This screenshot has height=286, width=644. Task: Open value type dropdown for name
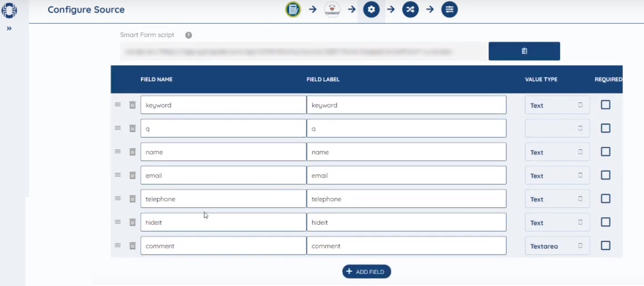pyautogui.click(x=557, y=152)
